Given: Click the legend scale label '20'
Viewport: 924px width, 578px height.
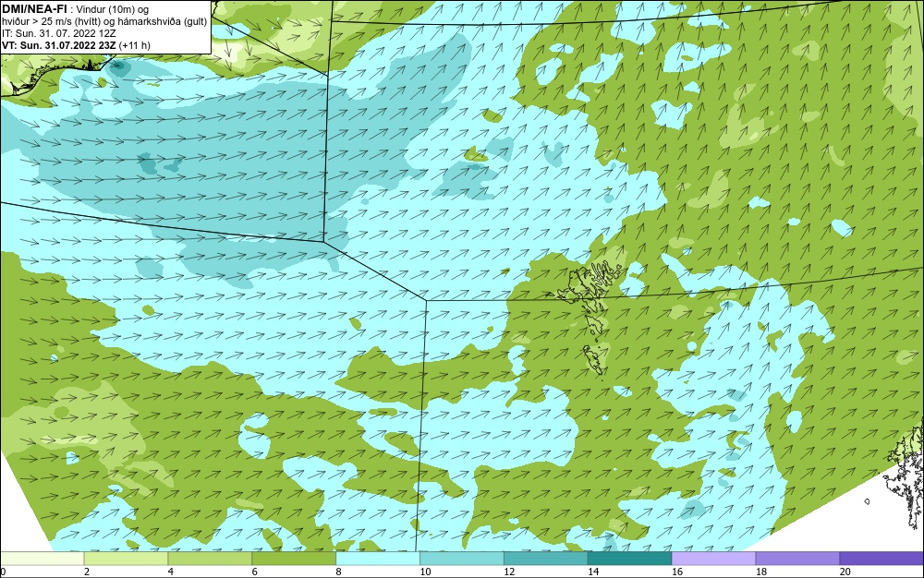Looking at the screenshot, I should tap(845, 572).
